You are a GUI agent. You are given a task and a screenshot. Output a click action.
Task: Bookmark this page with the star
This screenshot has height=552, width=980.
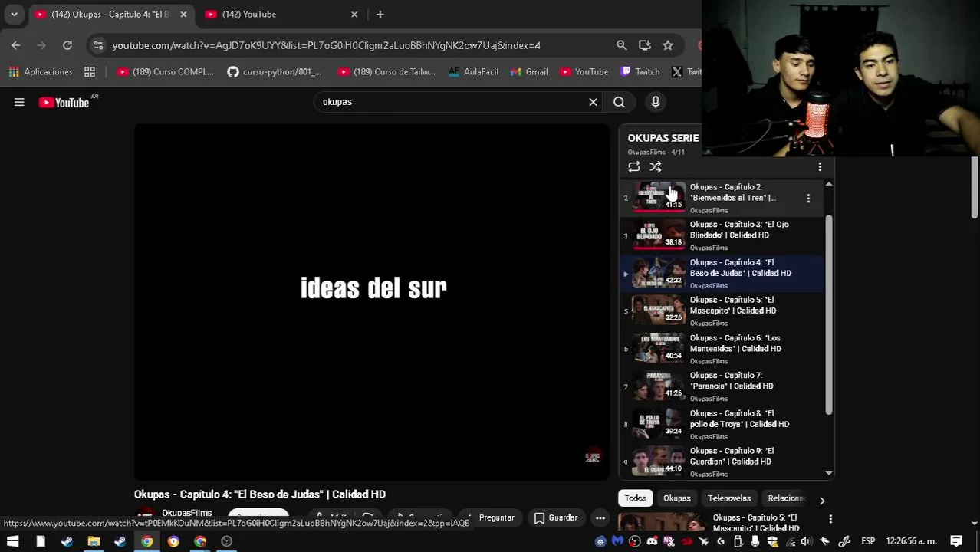point(668,45)
